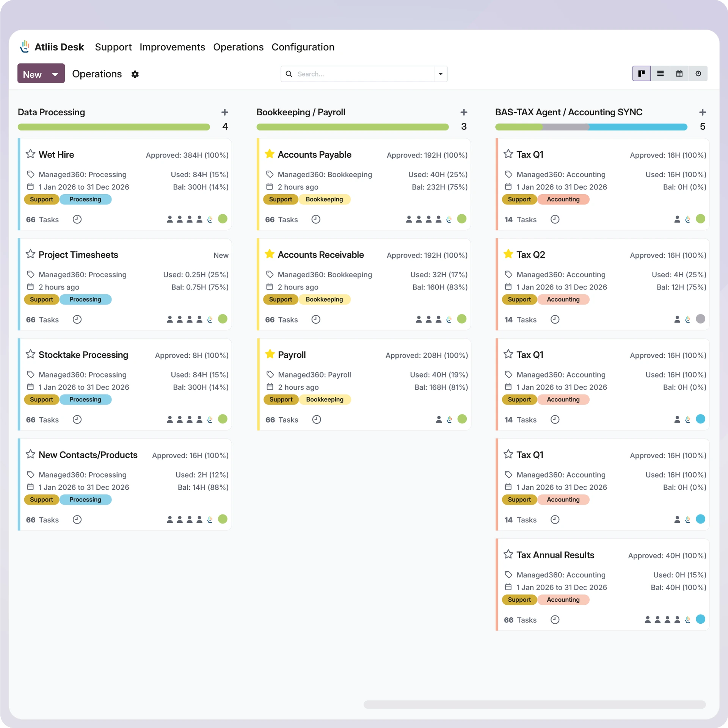Open activity clock view icon
The width and height of the screenshot is (728, 728).
[x=698, y=74]
